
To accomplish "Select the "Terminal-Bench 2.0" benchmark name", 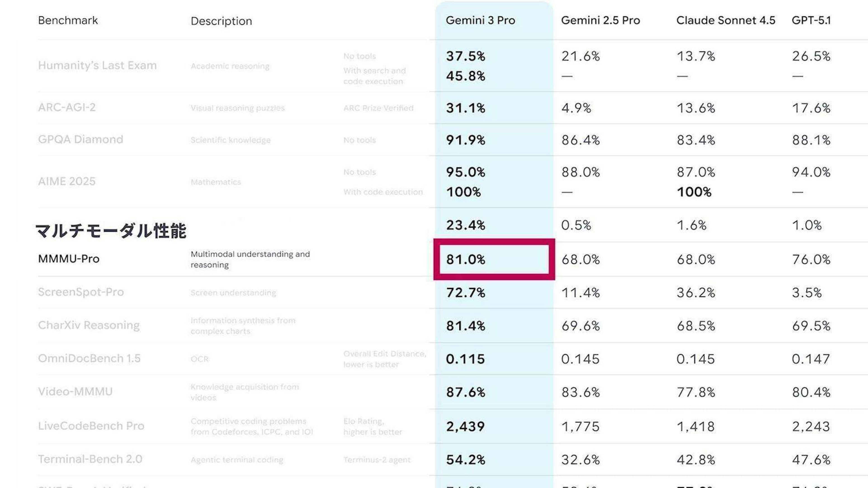I will pos(90,459).
